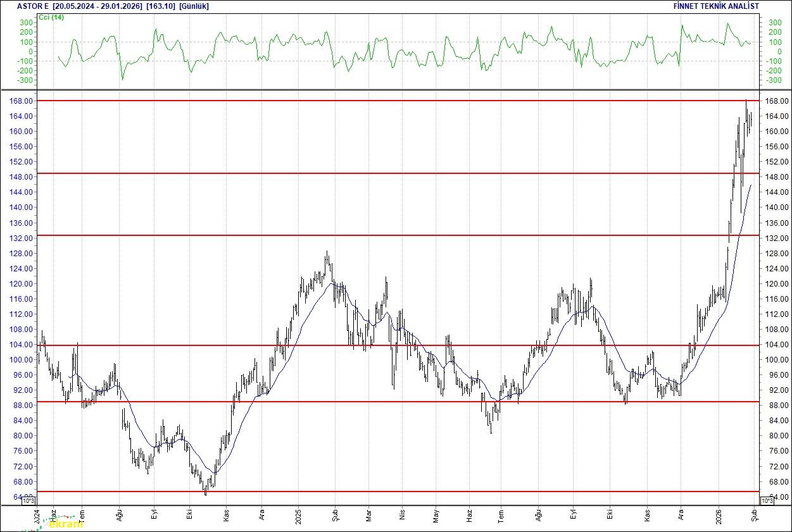Screen dimensions: 792x532
Task: Click the left 10^3 scale box
Action: [29, 501]
